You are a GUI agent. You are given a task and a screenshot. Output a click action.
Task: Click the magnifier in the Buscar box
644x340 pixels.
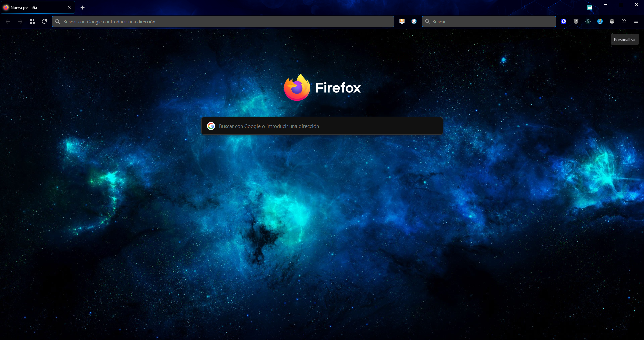click(427, 21)
